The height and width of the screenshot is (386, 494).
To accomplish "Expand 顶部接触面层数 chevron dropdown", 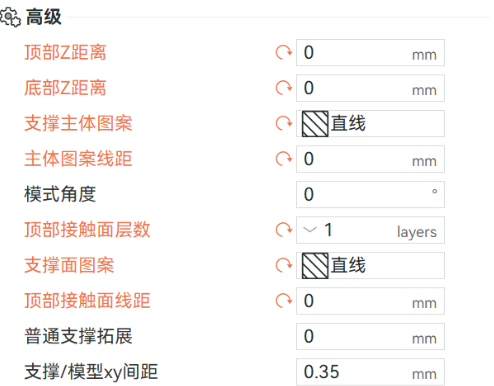I will coord(310,230).
